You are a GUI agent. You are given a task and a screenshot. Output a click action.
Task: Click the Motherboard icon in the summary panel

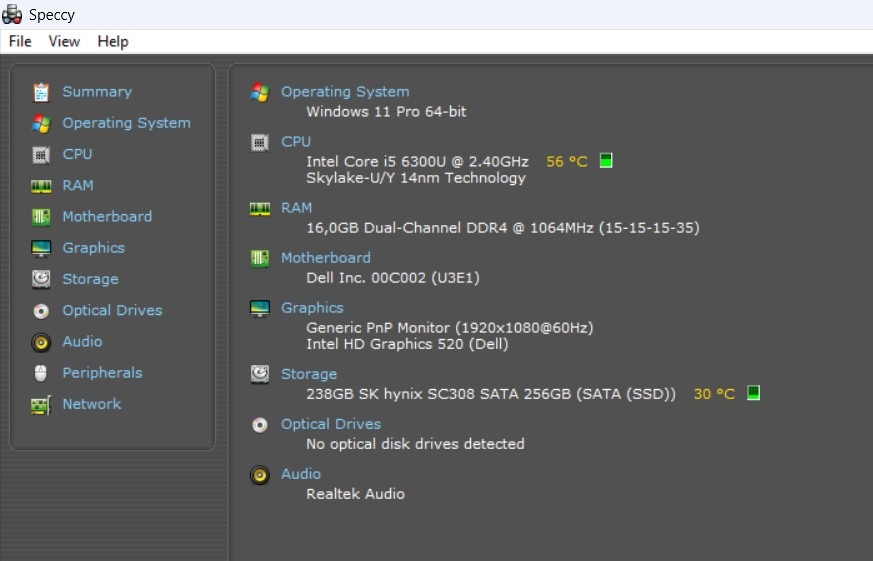click(259, 259)
